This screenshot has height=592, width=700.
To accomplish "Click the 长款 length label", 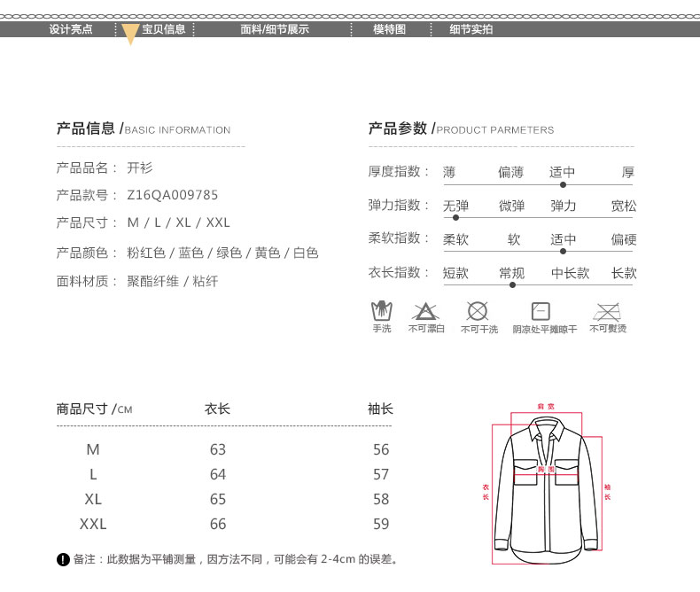I will pos(624,273).
